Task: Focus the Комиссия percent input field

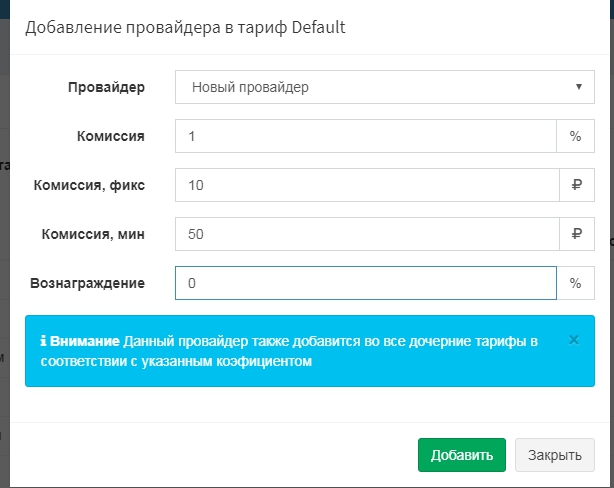Action: [365, 136]
